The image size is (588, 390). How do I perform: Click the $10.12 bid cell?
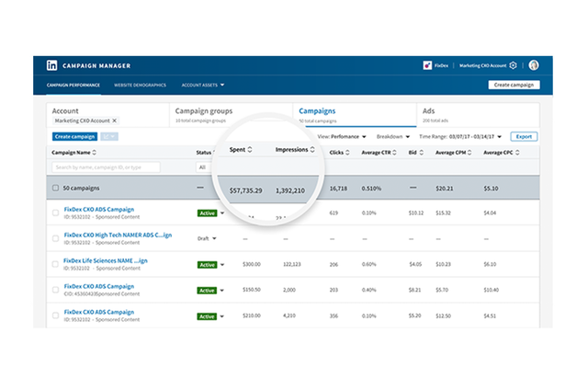click(416, 212)
